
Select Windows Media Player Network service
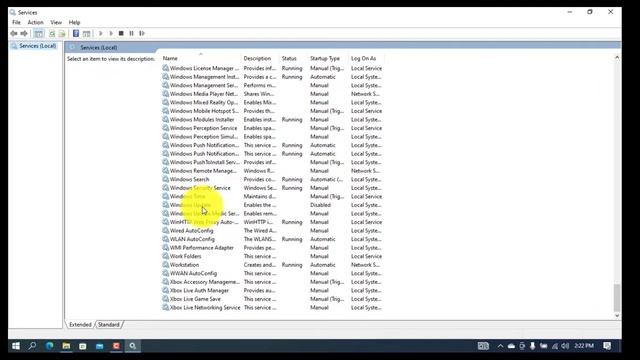tap(272, 94)
